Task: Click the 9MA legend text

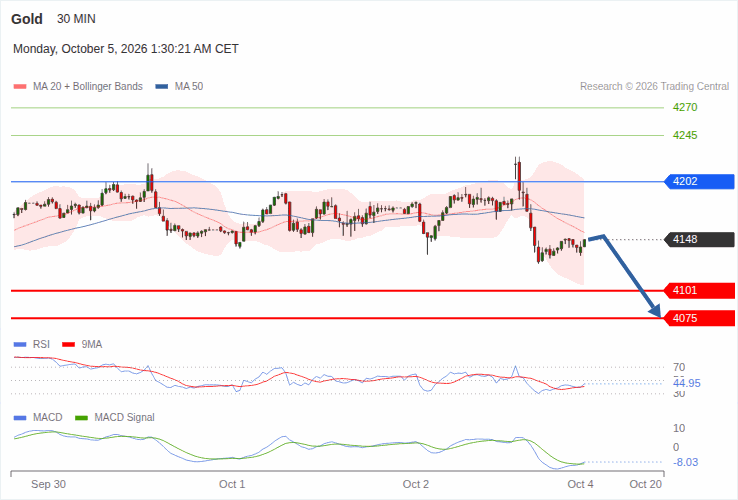Action: [92, 345]
